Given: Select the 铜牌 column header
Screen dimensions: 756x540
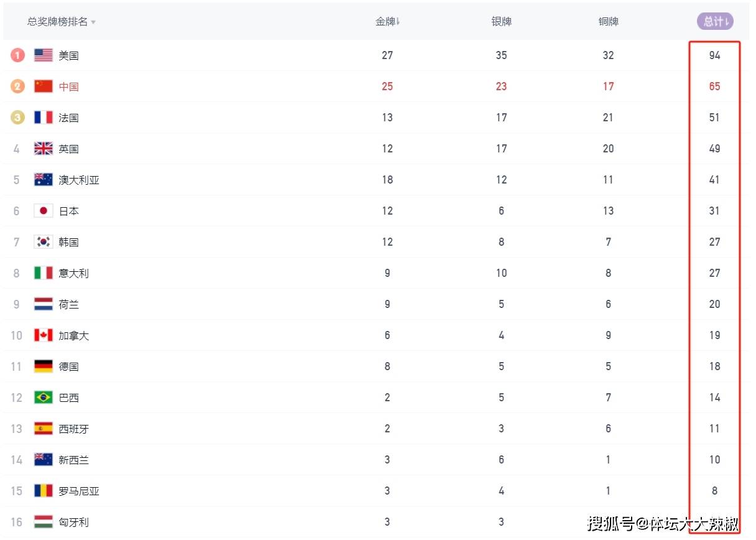Looking at the screenshot, I should (608, 22).
